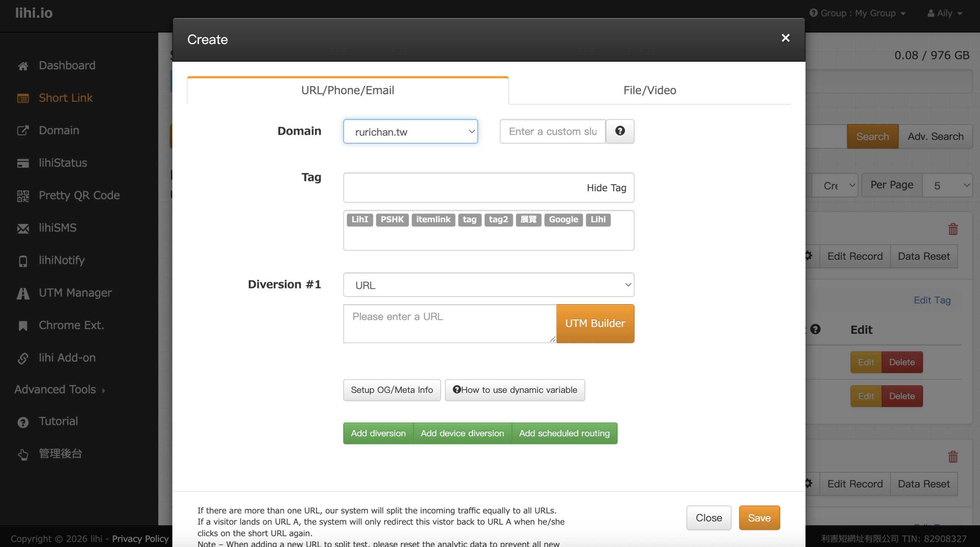
Task: Click the Dashboard home icon in sidebar
Action: 23,66
